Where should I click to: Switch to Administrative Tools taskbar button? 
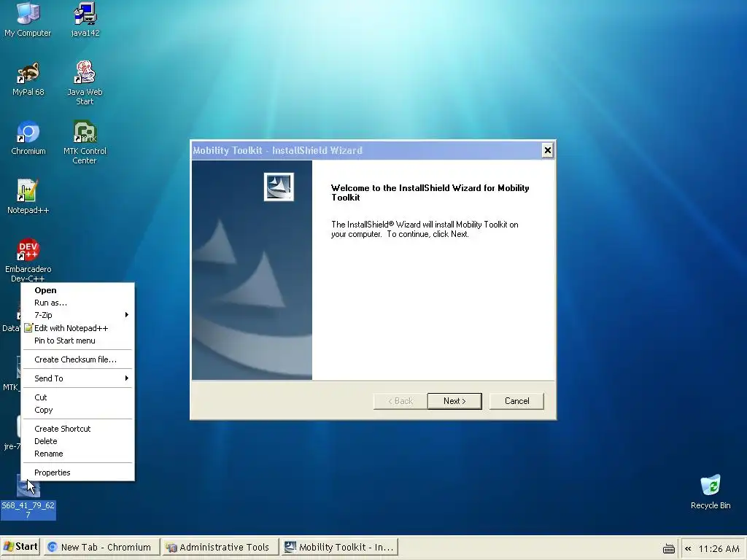click(x=219, y=547)
